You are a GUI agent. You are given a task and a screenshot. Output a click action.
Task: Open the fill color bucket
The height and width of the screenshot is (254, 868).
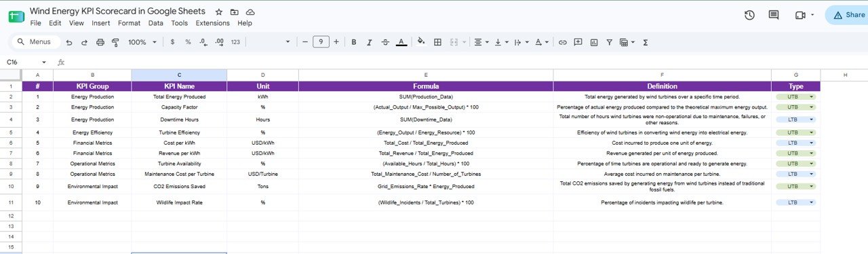(420, 42)
